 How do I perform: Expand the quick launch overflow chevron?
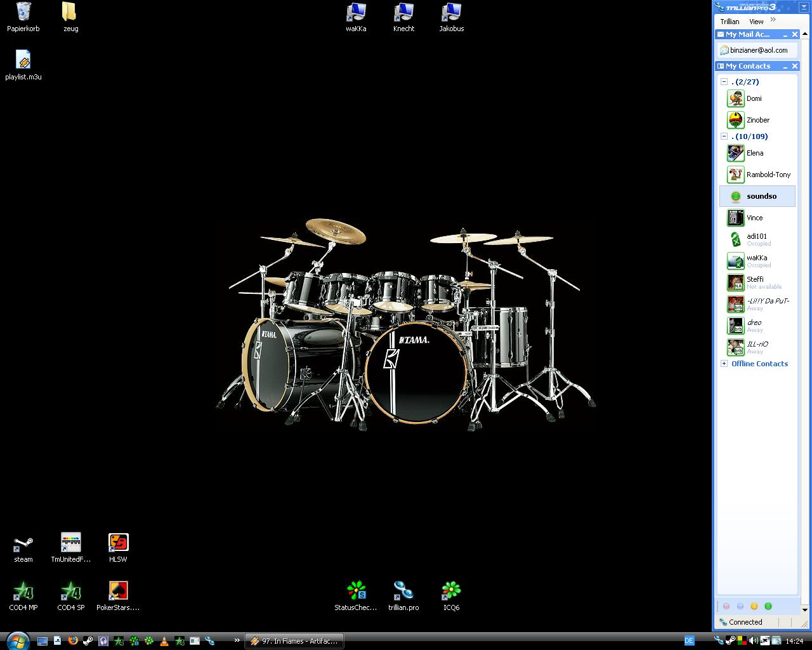click(x=237, y=640)
